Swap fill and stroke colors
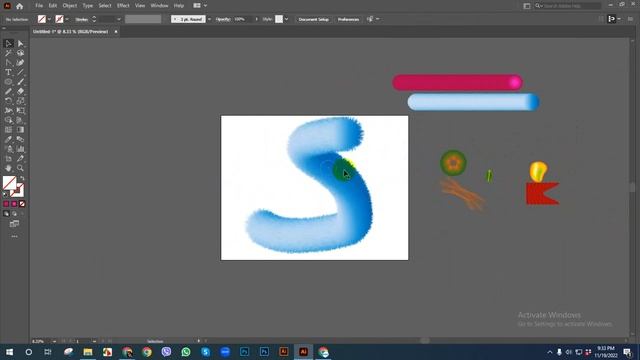Screen dimensions: 640x360 (x=22, y=178)
